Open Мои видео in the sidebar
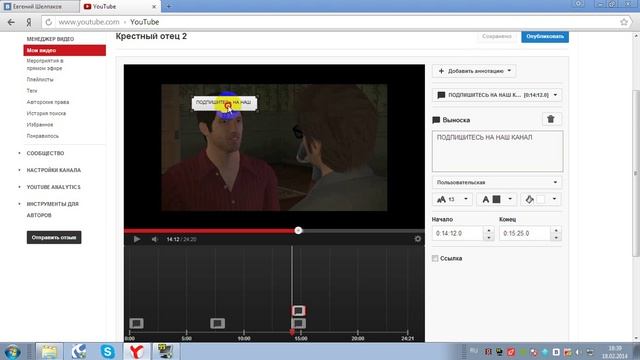The height and width of the screenshot is (360, 640). [64, 50]
